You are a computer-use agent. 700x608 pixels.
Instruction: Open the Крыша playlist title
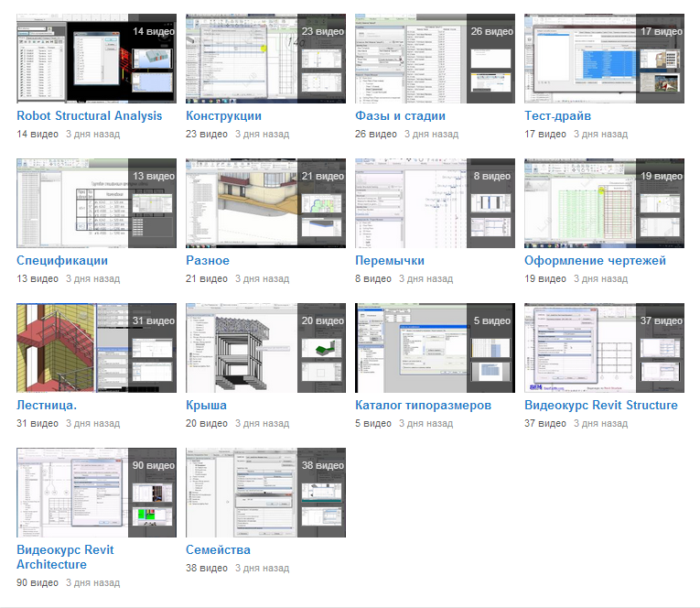pyautogui.click(x=206, y=406)
